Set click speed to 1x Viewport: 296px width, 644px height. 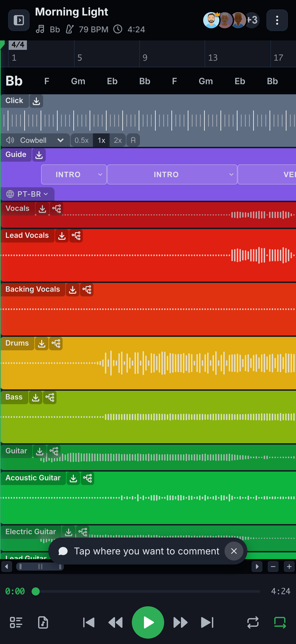(x=101, y=141)
